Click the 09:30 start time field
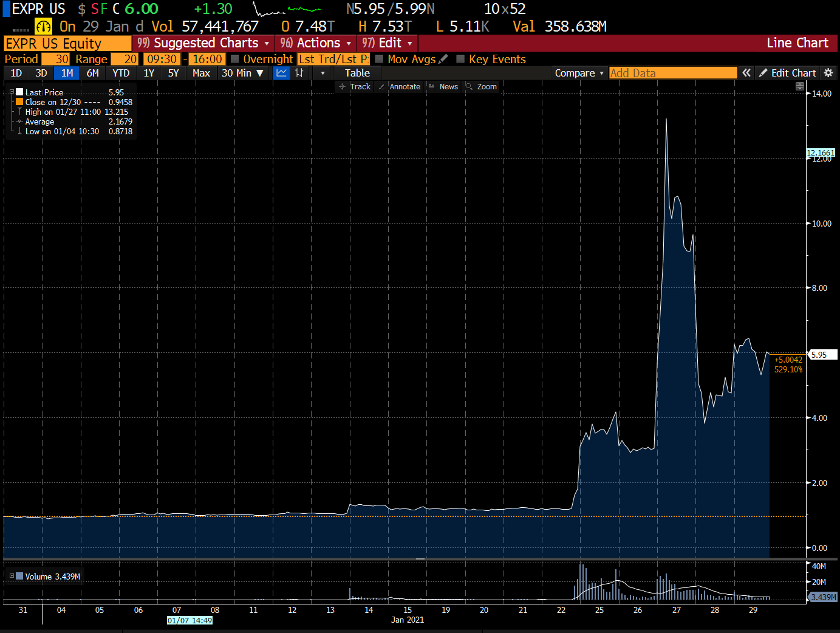The width and height of the screenshot is (840, 633). [x=162, y=59]
